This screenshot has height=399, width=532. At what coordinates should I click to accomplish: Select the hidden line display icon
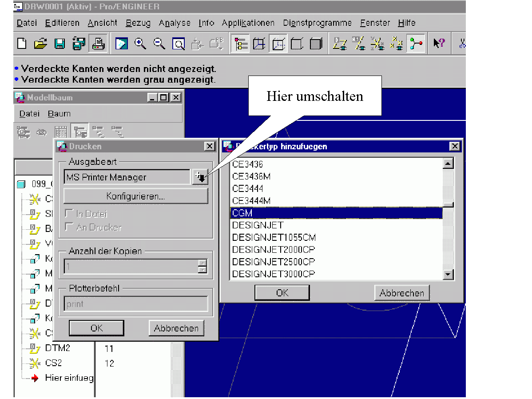click(x=278, y=44)
